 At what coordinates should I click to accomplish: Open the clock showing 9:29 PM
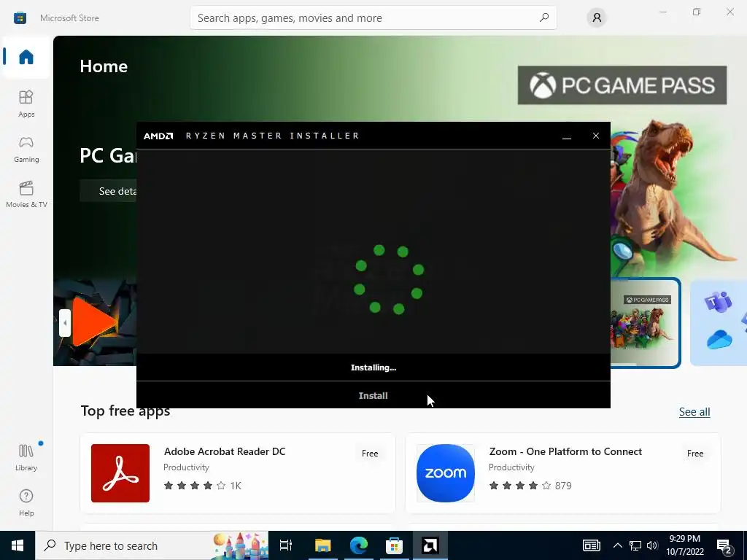tap(684, 545)
